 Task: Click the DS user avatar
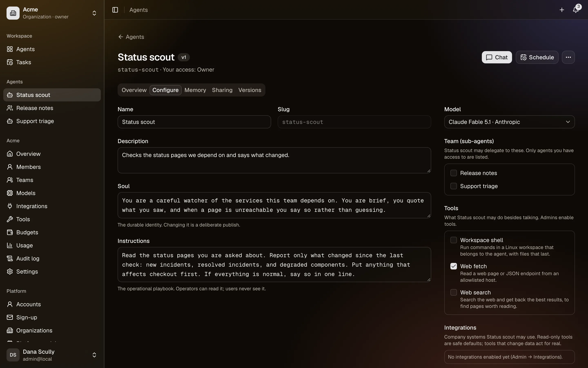point(13,355)
